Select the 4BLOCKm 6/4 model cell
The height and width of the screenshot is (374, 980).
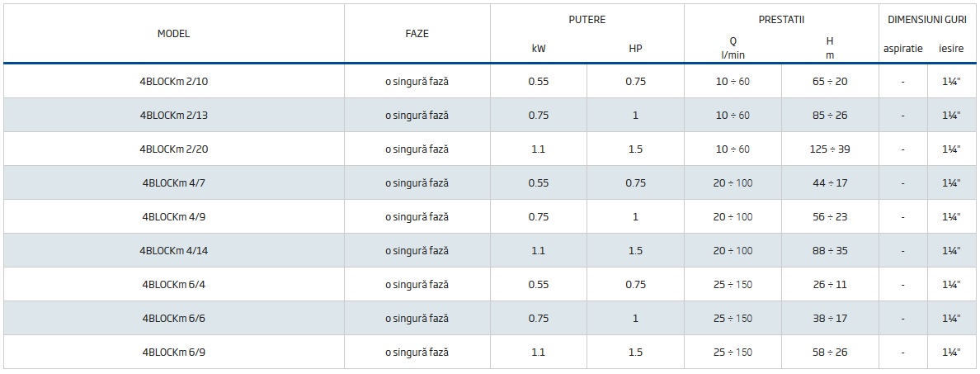point(174,285)
